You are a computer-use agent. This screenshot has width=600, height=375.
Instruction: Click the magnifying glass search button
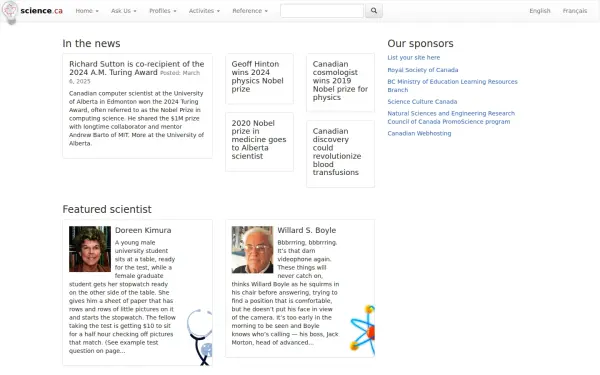pos(374,11)
